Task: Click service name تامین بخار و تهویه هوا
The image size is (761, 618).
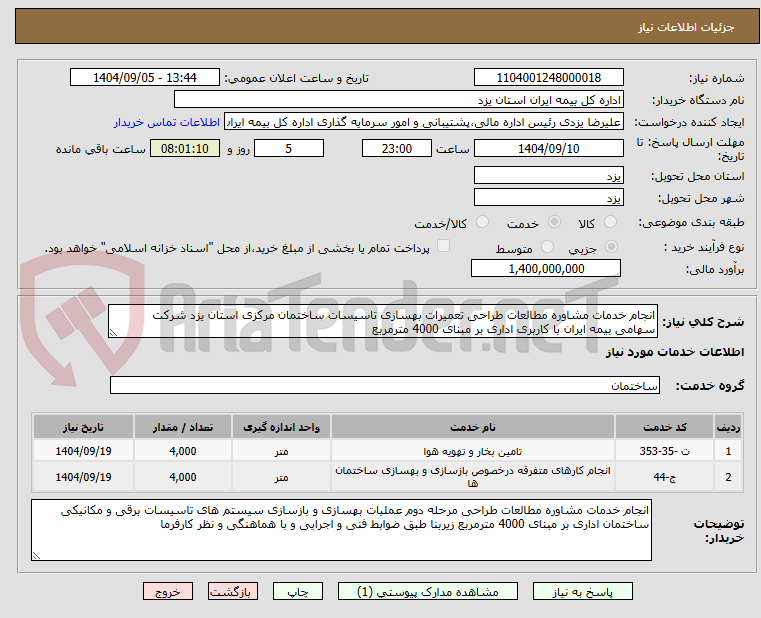Action: coord(473,451)
